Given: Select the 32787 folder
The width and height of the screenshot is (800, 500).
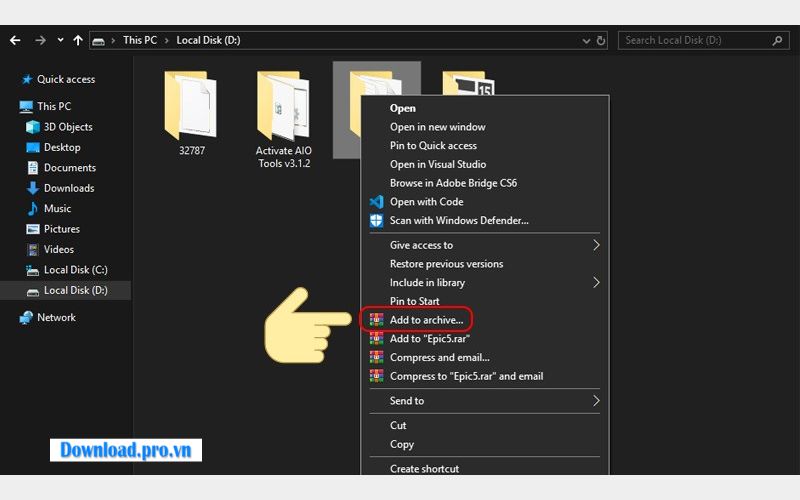Looking at the screenshot, I should point(191,113).
